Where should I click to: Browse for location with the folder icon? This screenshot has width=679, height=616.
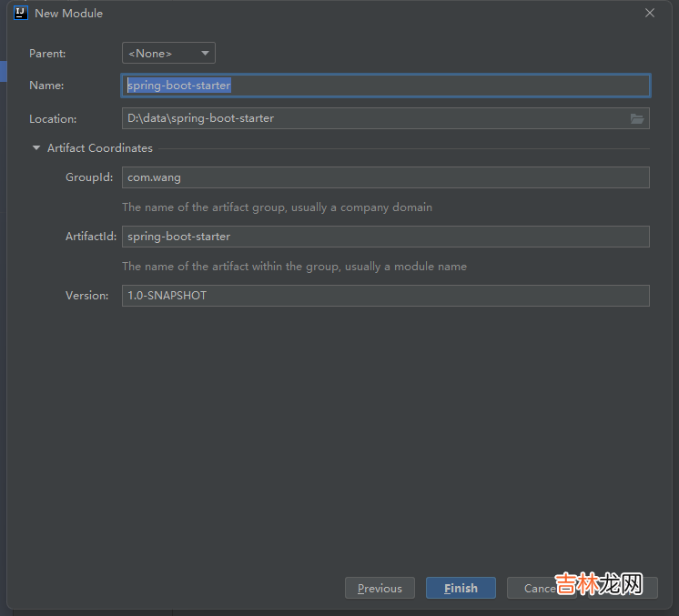tap(637, 118)
